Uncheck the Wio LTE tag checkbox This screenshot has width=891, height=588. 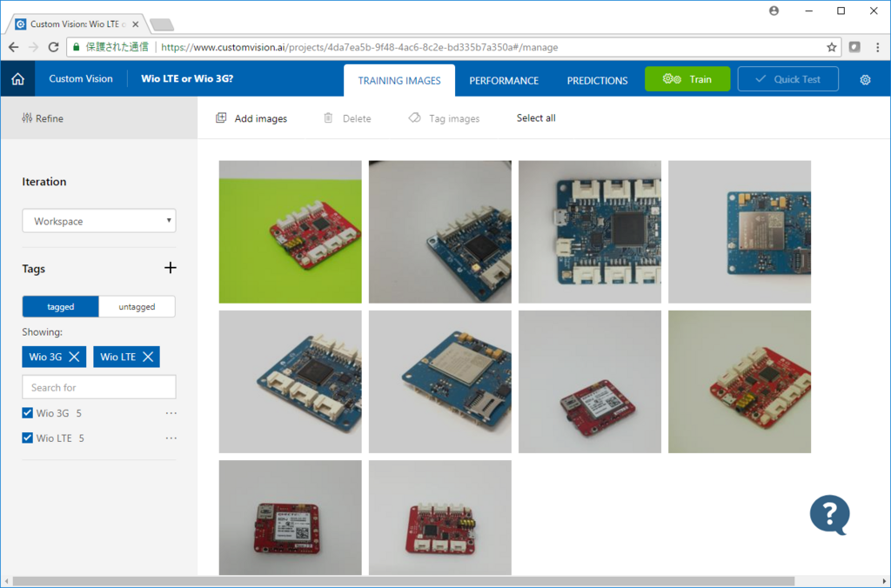[27, 438]
